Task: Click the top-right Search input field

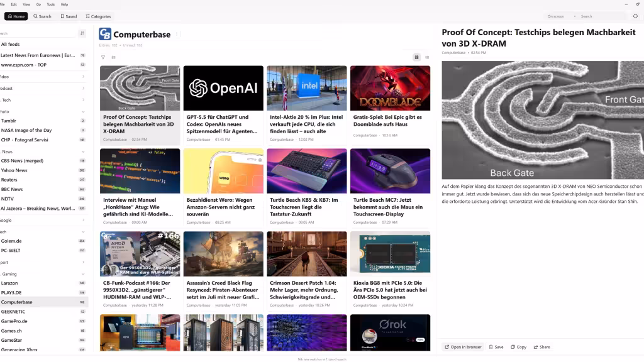Action: pyautogui.click(x=601, y=16)
